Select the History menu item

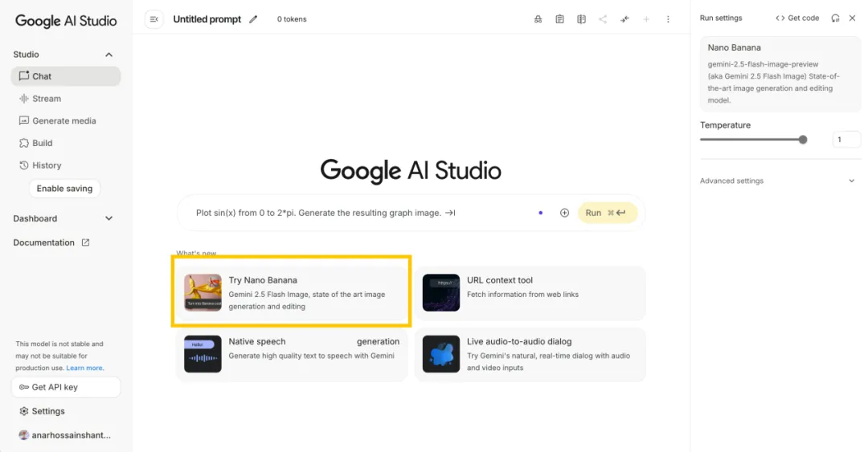[x=66, y=165]
